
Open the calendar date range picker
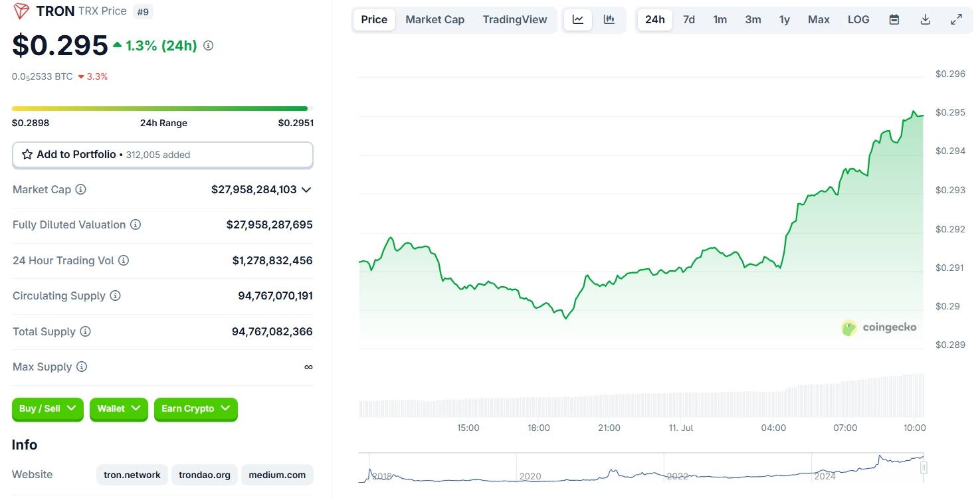click(894, 20)
